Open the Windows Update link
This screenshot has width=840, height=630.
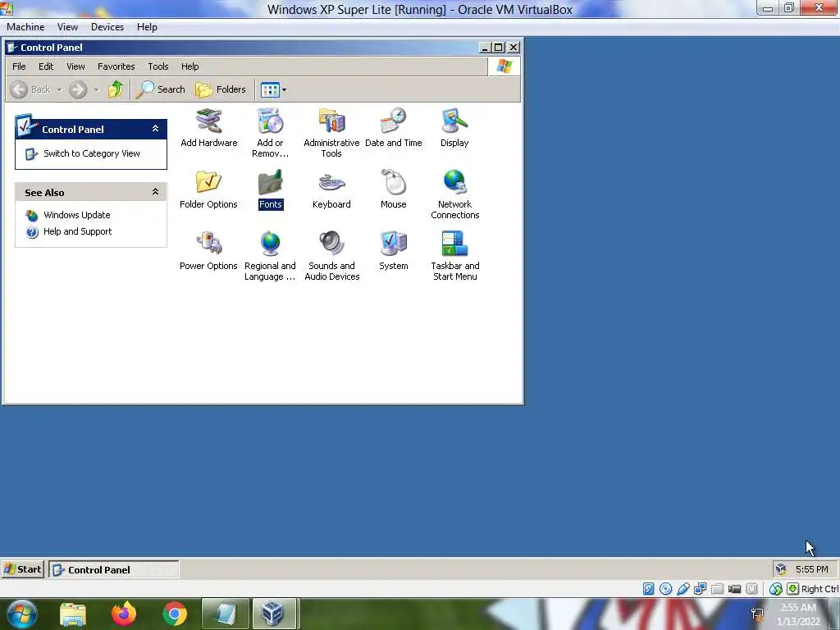coord(76,215)
